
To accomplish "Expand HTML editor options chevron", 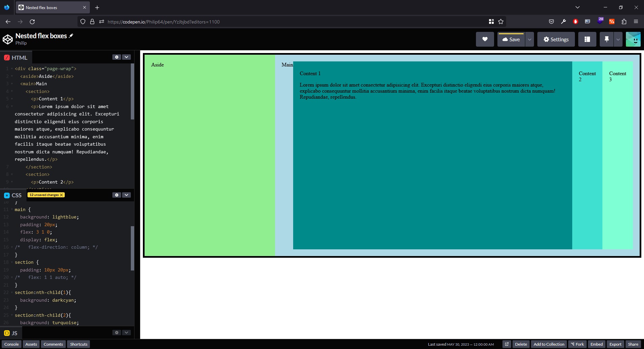I will click(126, 57).
